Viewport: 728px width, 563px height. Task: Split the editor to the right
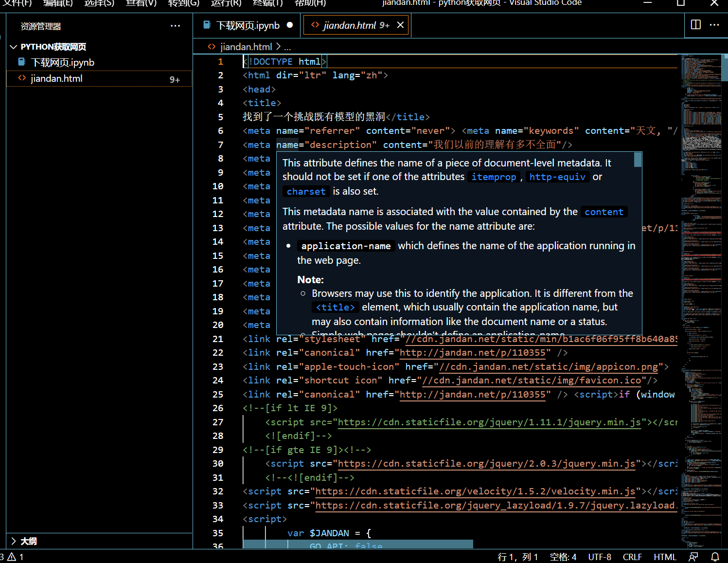[696, 25]
